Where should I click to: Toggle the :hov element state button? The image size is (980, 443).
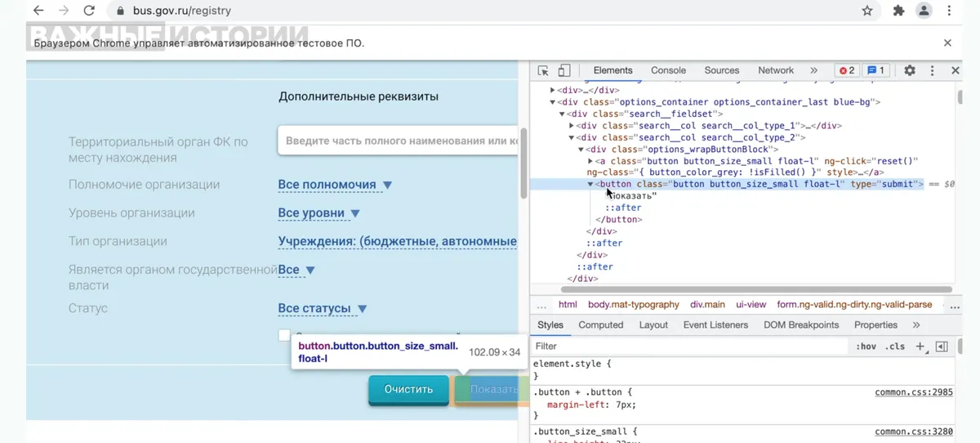866,347
